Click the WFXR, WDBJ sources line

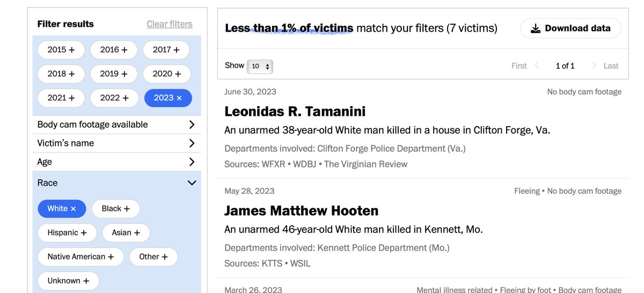pyautogui.click(x=316, y=164)
